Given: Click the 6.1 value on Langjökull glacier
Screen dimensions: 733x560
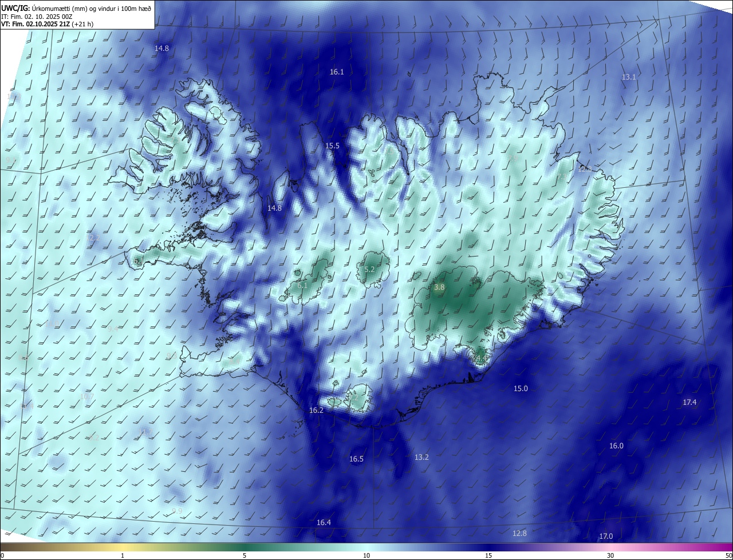Looking at the screenshot, I should (x=303, y=285).
